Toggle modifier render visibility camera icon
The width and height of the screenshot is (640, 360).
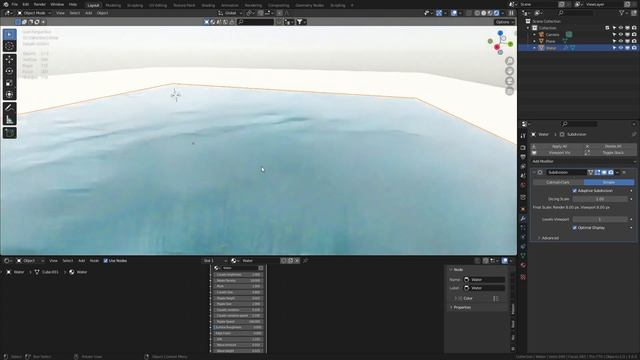click(611, 172)
